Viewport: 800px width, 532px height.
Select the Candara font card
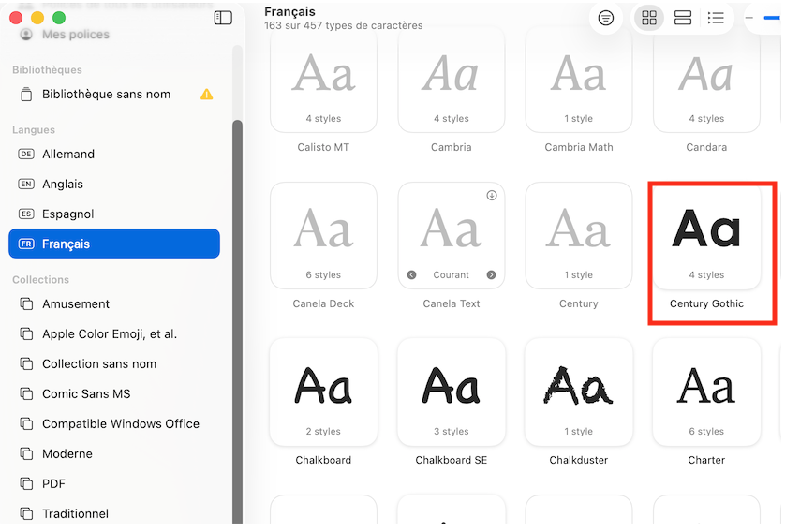click(706, 81)
